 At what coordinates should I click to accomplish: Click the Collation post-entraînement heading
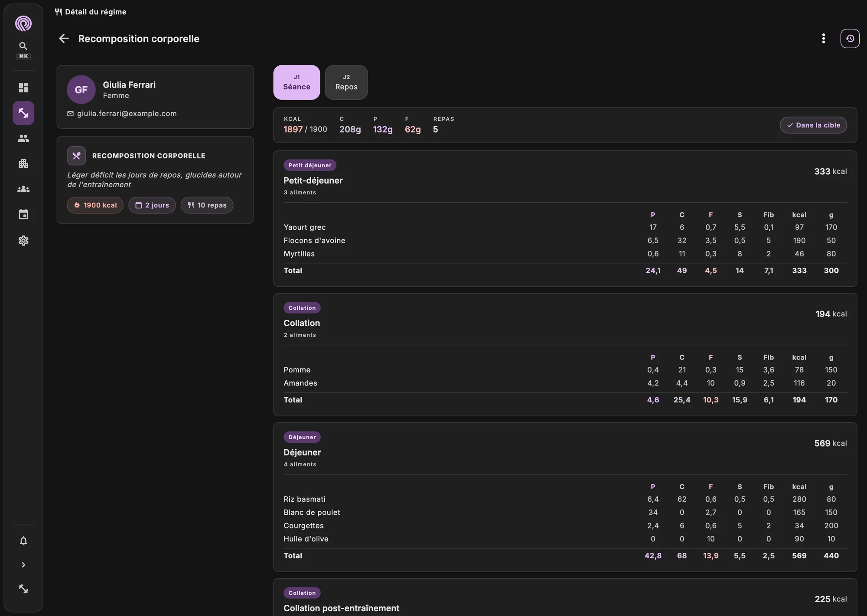click(341, 608)
